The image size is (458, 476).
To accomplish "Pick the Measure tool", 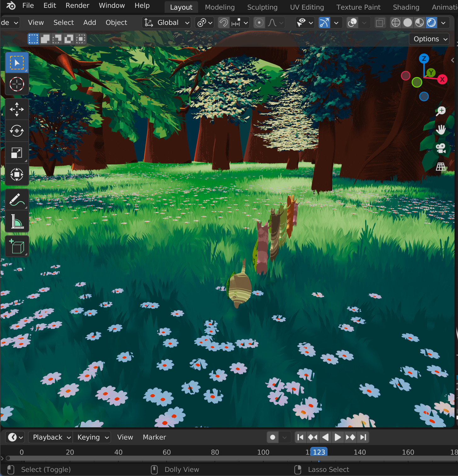I will (17, 221).
